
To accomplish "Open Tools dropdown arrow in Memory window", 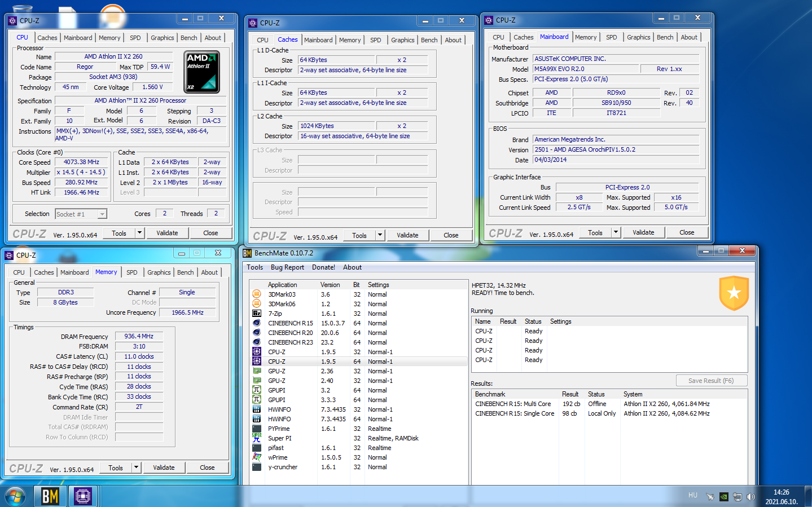I will (137, 468).
